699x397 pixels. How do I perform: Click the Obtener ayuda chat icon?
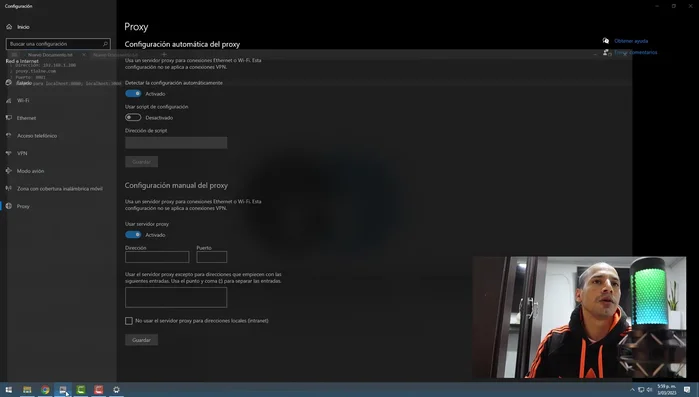(605, 41)
